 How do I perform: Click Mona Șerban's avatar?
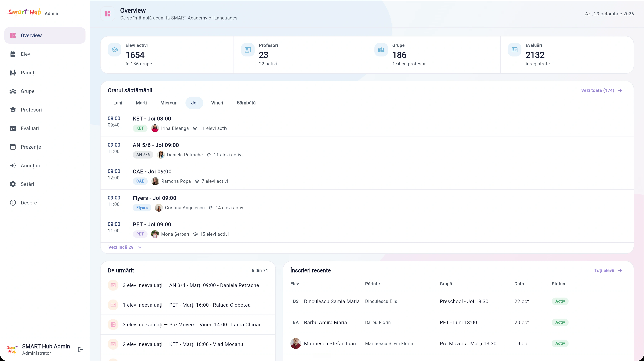(x=155, y=234)
